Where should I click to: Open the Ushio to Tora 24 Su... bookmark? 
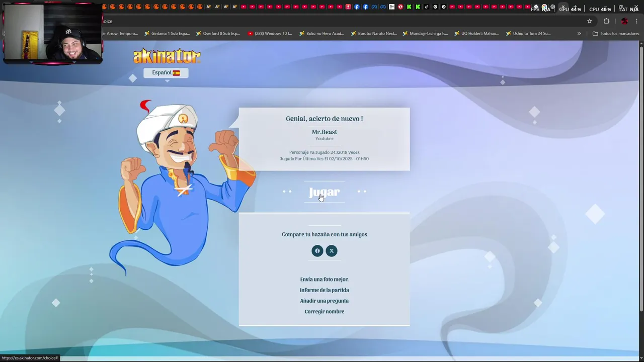click(x=528, y=34)
